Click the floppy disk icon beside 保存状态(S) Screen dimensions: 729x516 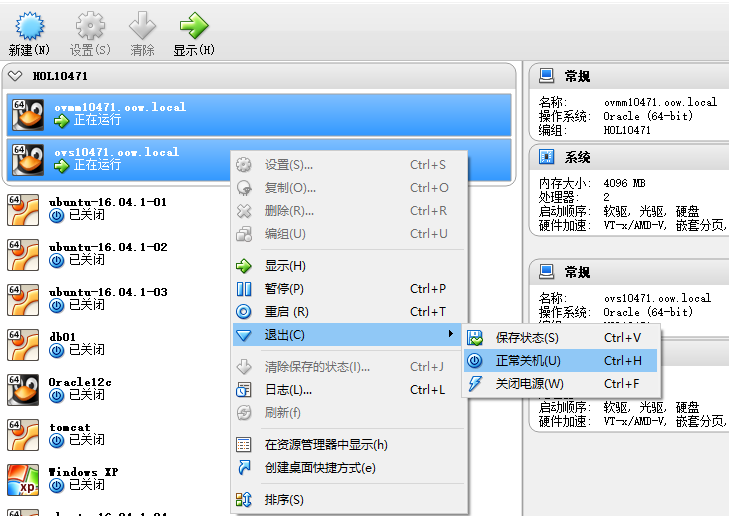point(475,338)
